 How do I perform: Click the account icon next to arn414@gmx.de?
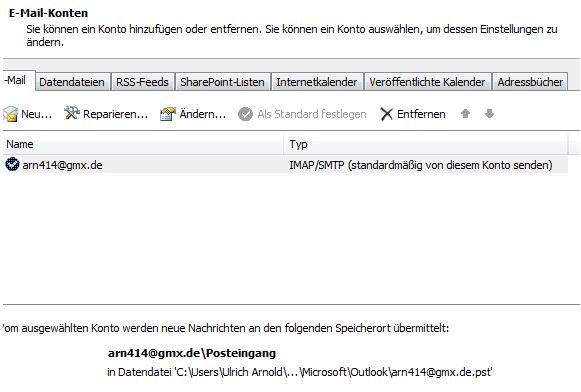point(12,164)
